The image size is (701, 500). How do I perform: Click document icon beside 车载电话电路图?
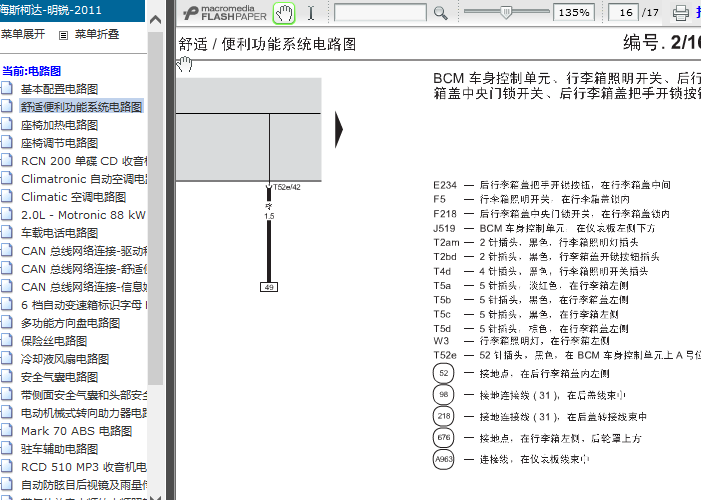pos(6,232)
